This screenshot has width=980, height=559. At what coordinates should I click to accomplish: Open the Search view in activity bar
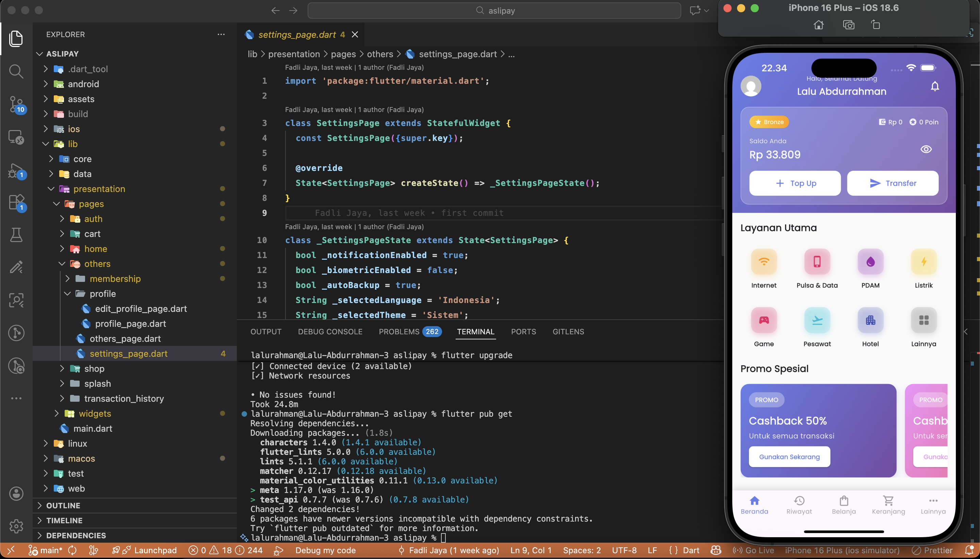pos(16,71)
